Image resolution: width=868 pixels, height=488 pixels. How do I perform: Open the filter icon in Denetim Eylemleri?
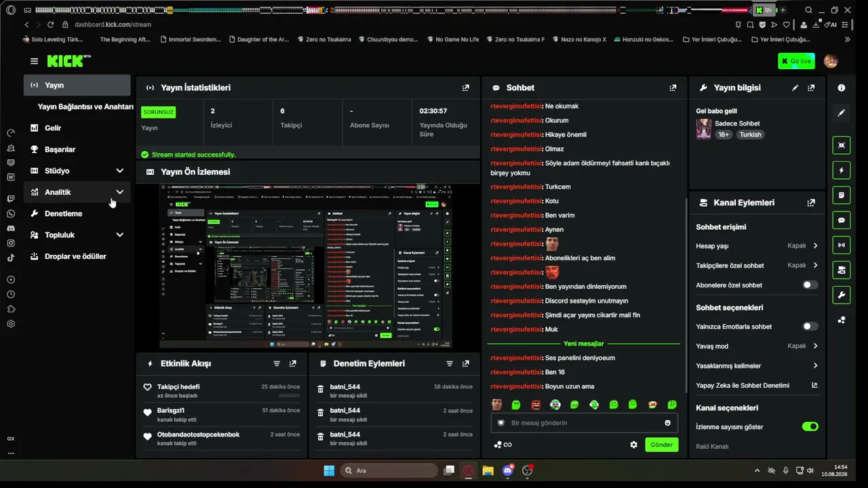(450, 363)
